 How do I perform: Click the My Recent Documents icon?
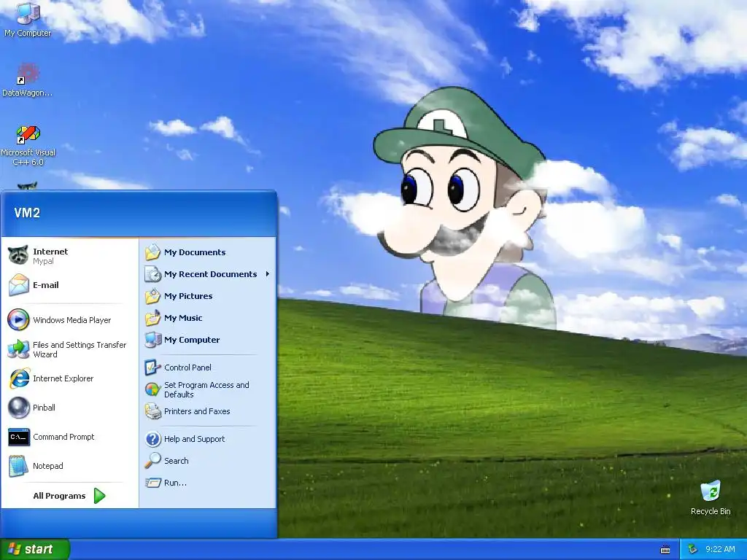(x=152, y=274)
